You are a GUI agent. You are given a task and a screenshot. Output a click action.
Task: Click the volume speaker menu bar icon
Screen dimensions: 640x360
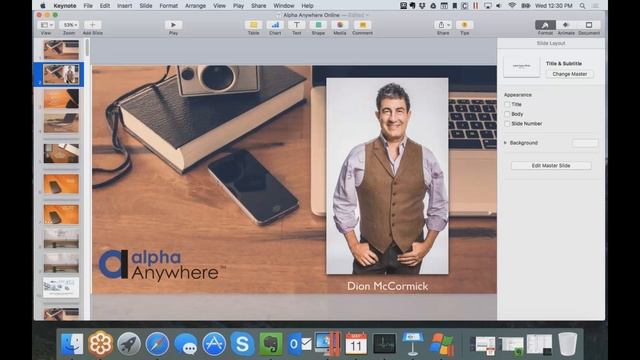499,6
